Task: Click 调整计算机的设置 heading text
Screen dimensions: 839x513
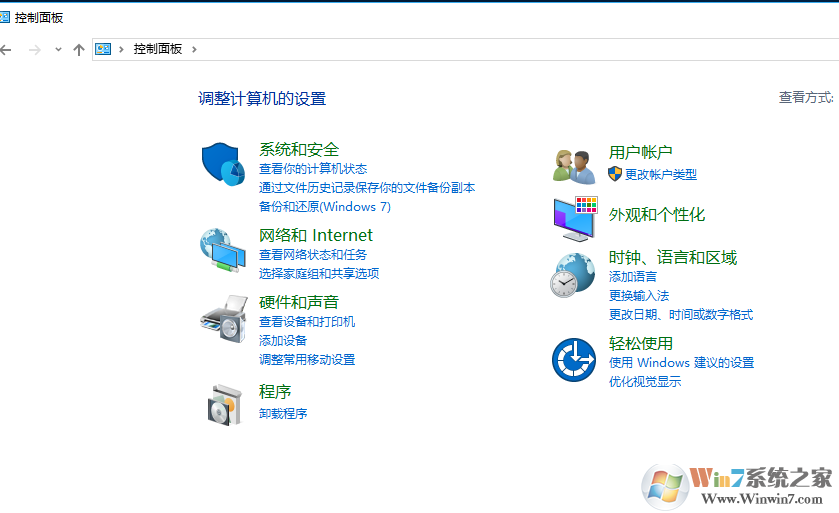Action: pyautogui.click(x=262, y=98)
